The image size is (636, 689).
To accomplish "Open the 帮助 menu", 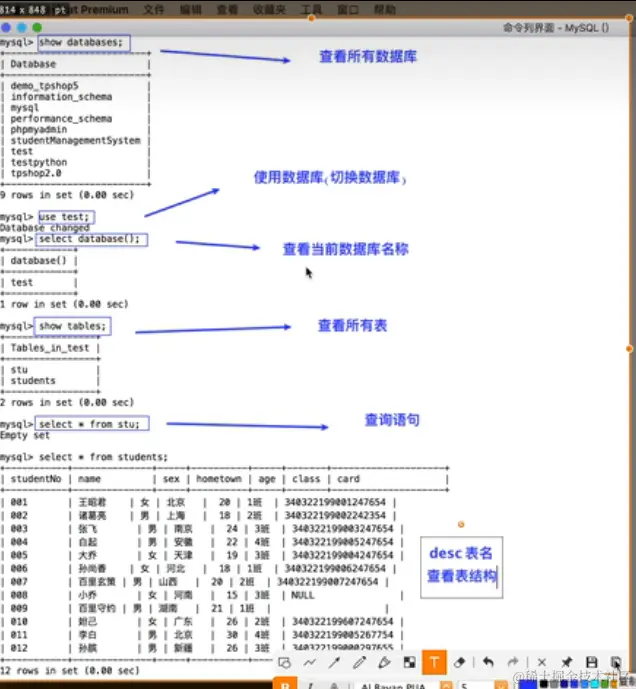I will pyautogui.click(x=385, y=9).
